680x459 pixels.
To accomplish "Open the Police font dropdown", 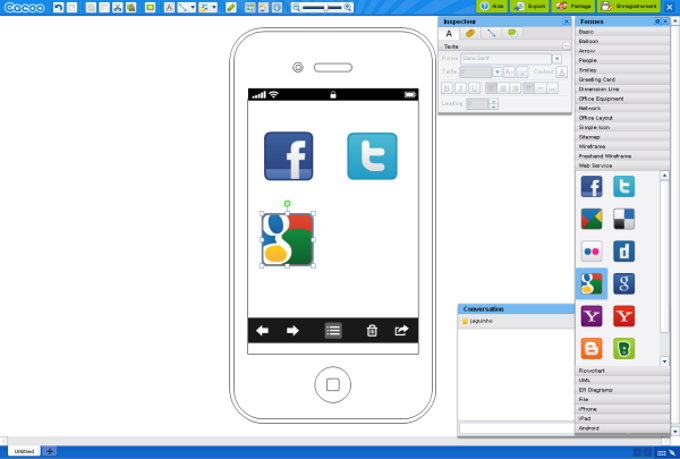I will point(557,59).
